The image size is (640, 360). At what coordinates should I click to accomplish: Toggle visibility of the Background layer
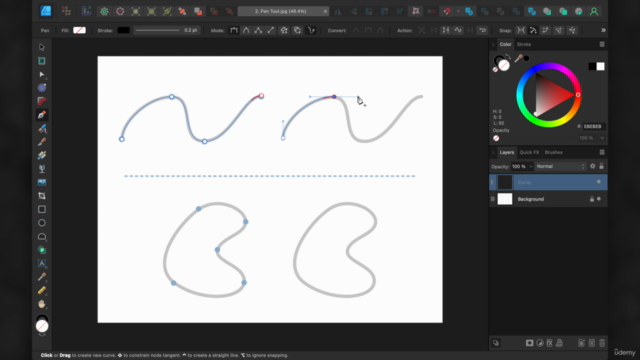coord(599,199)
